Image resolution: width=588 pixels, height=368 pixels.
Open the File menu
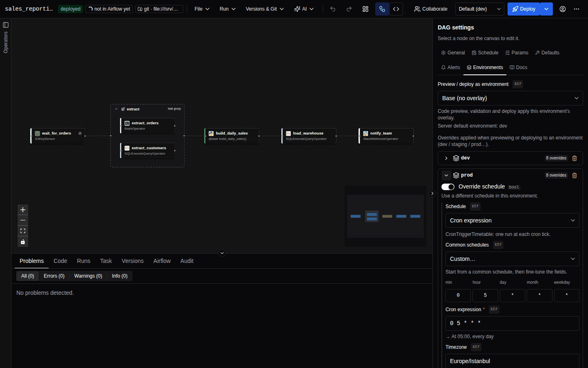point(202,9)
